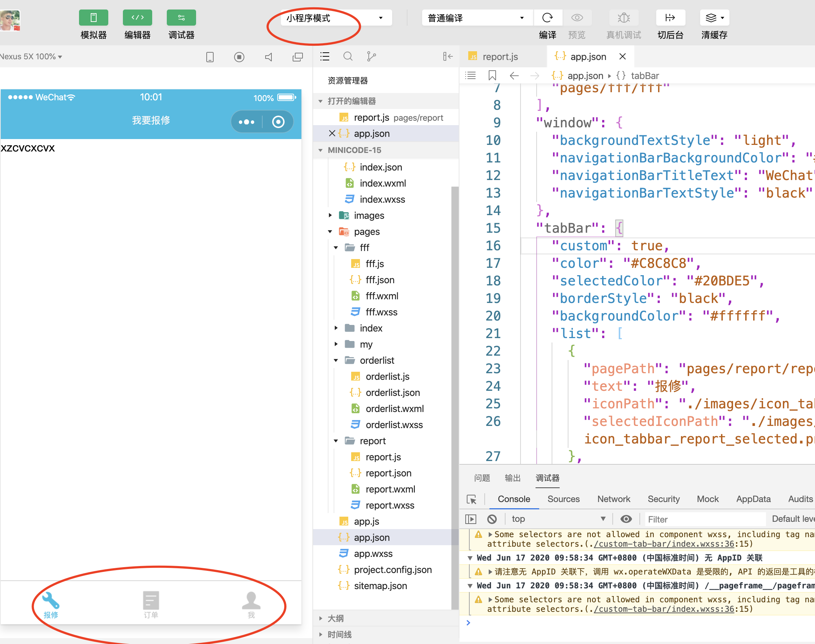Open the Network tab in debugger
The width and height of the screenshot is (815, 644).
click(x=613, y=499)
